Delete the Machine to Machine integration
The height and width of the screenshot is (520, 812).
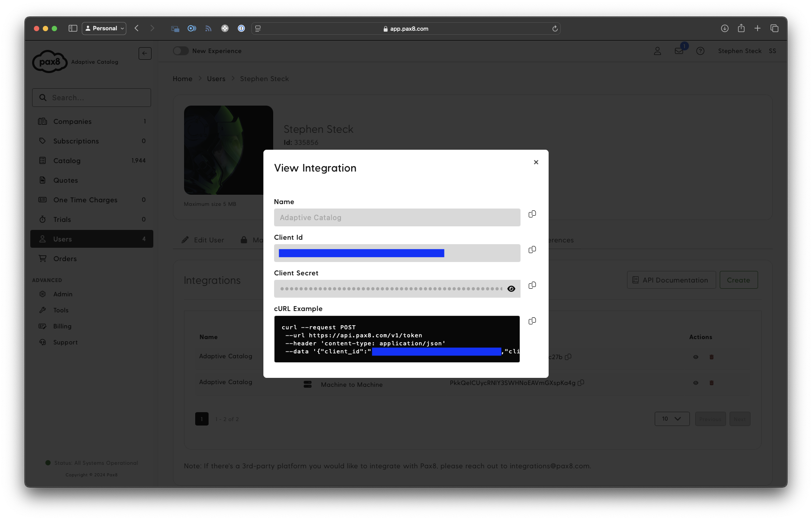click(x=712, y=383)
